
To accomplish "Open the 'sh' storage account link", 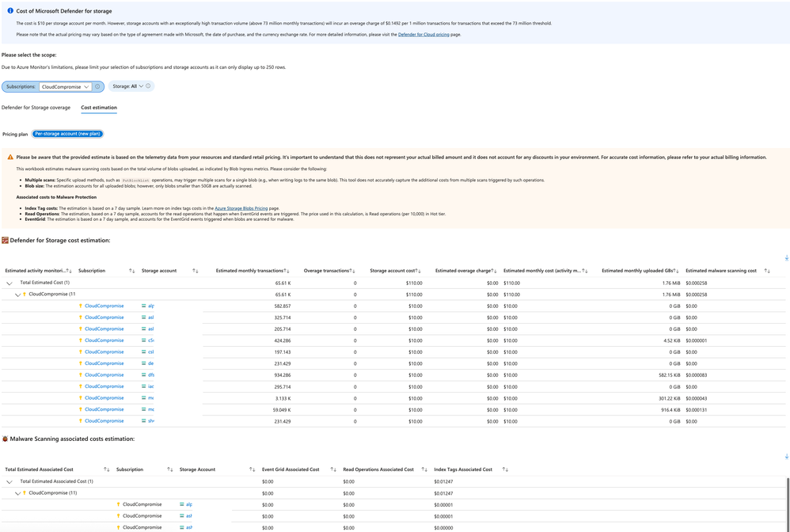I will click(151, 420).
